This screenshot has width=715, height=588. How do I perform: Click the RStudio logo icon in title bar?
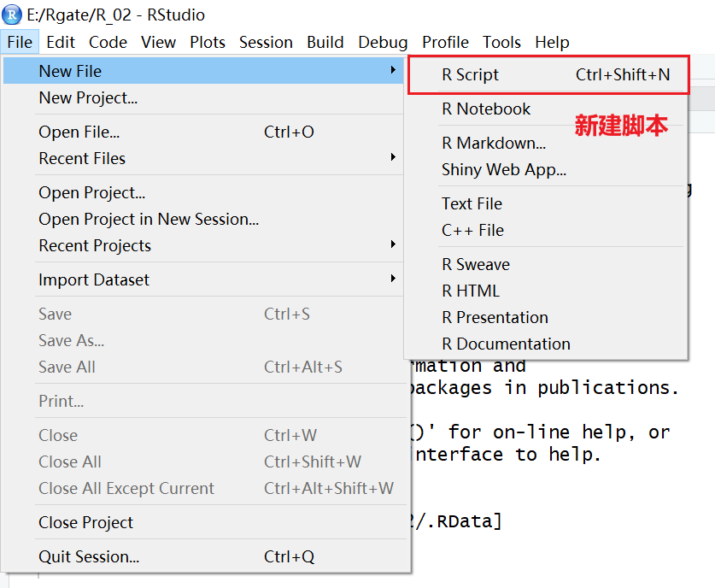click(x=13, y=15)
